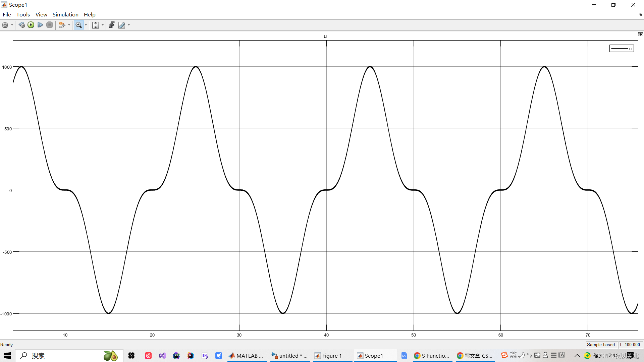Click the taskbar search box
Image resolution: width=644 pixels, height=362 pixels.
click(x=69, y=356)
